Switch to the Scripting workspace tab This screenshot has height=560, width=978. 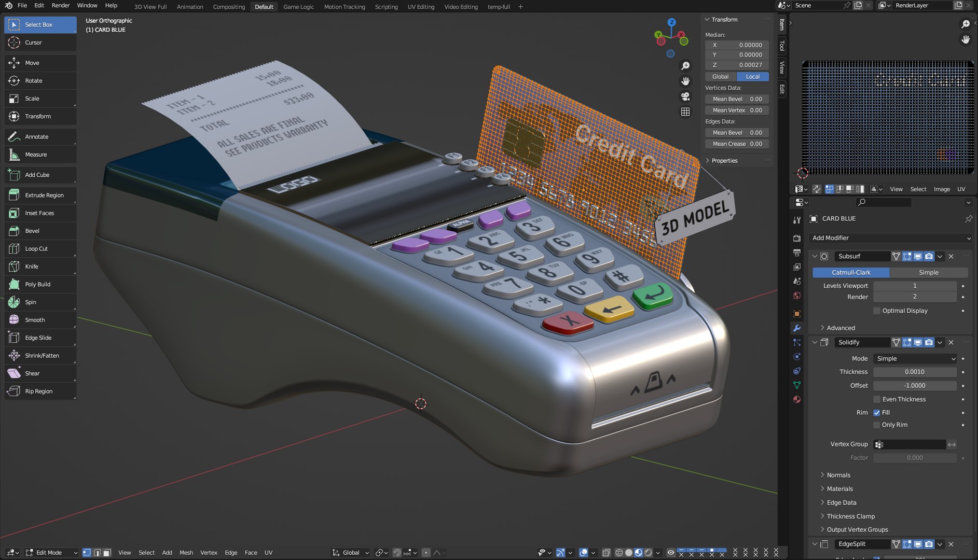point(387,7)
